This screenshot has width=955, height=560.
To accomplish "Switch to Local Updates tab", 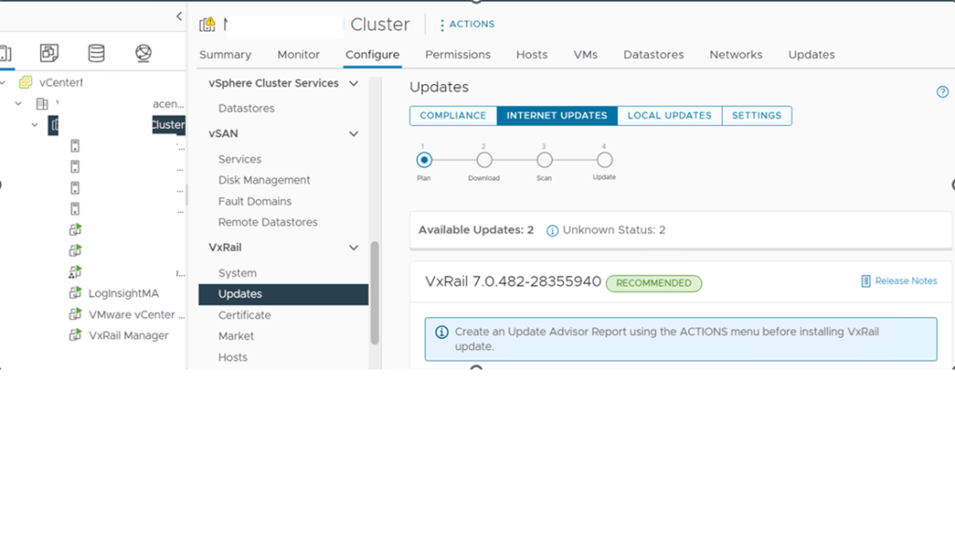I will coord(668,116).
